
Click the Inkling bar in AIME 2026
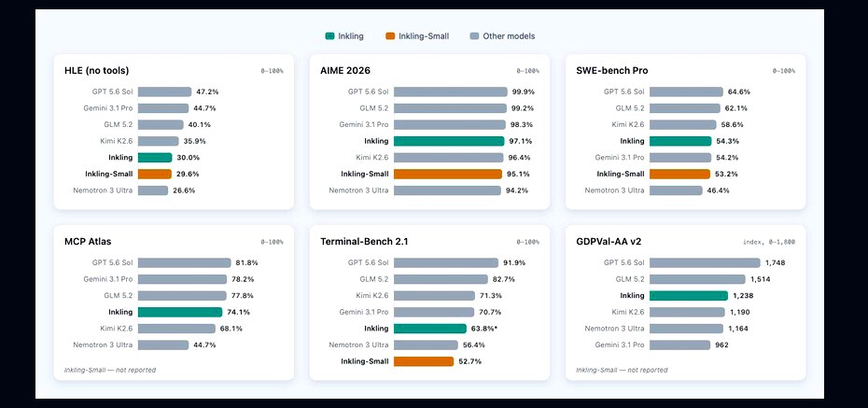click(449, 141)
